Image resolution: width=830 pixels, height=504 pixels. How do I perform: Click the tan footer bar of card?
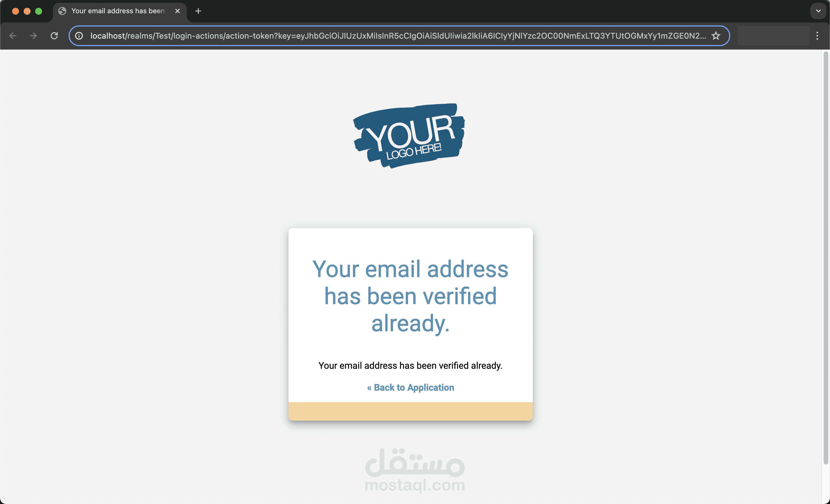(410, 411)
